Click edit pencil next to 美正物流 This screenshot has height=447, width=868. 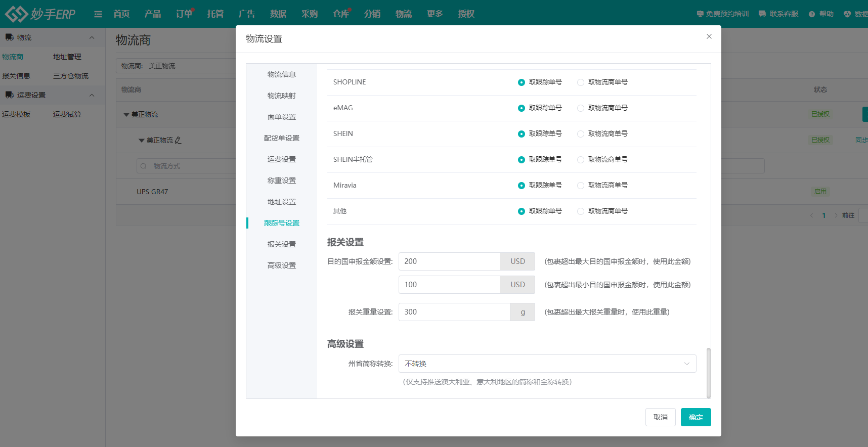click(x=178, y=140)
